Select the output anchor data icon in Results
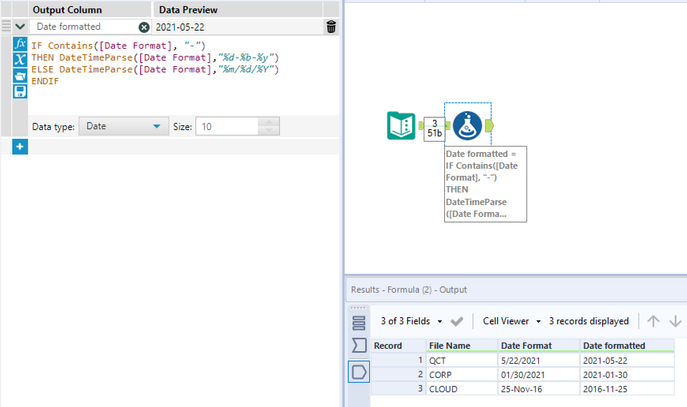This screenshot has width=687, height=407. tap(359, 372)
